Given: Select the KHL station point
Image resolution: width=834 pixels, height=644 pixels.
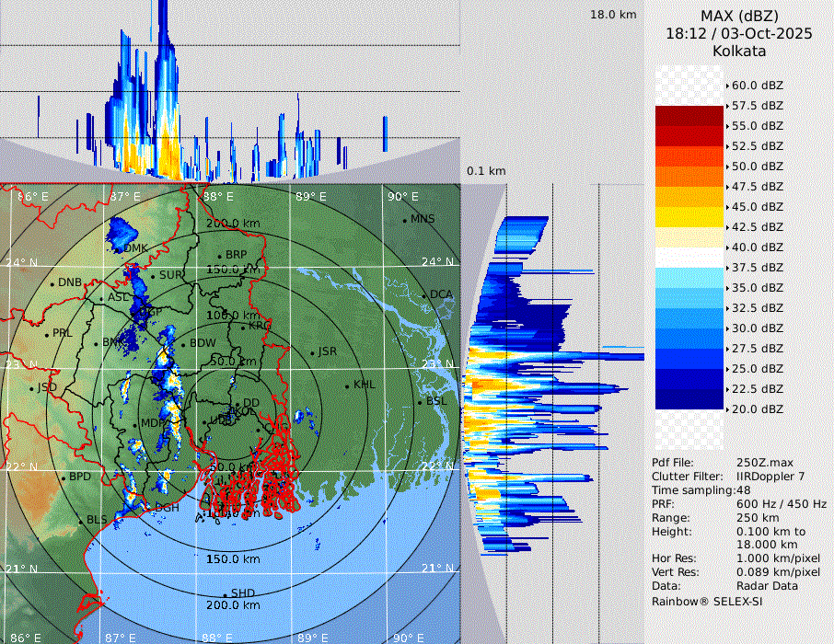Looking at the screenshot, I should tap(347, 385).
